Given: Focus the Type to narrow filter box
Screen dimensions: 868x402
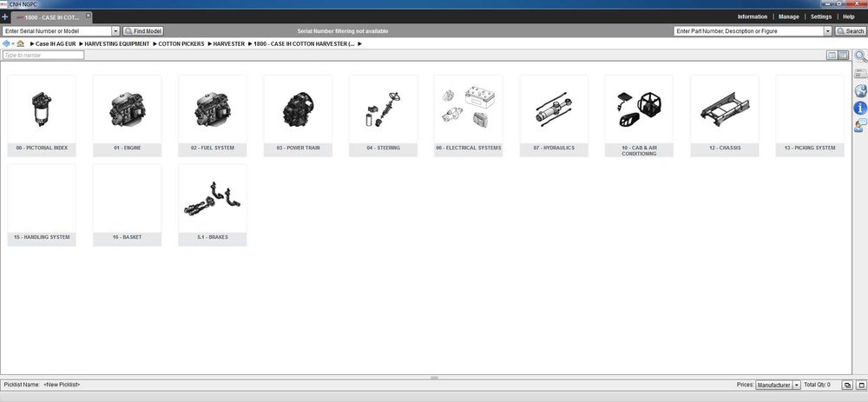Looking at the screenshot, I should click(43, 55).
